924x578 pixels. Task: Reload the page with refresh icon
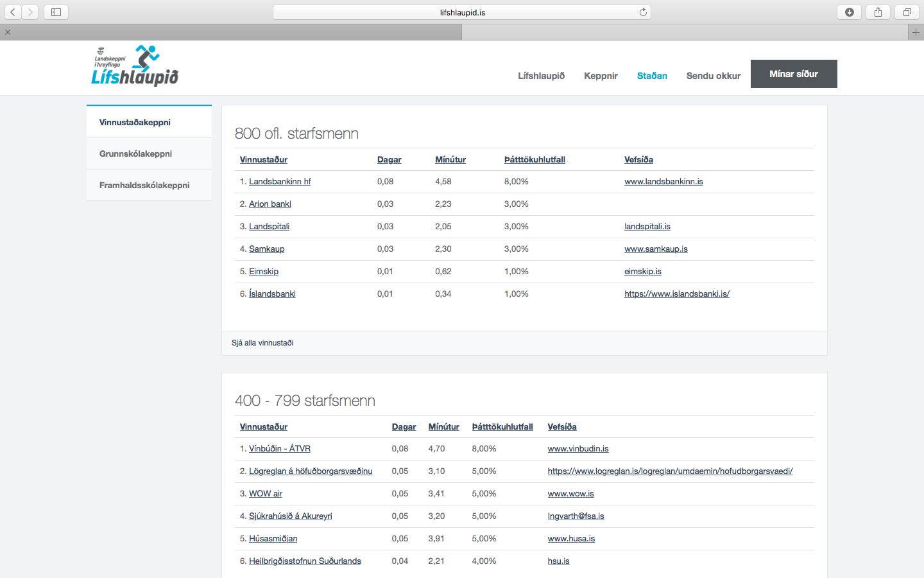point(643,12)
